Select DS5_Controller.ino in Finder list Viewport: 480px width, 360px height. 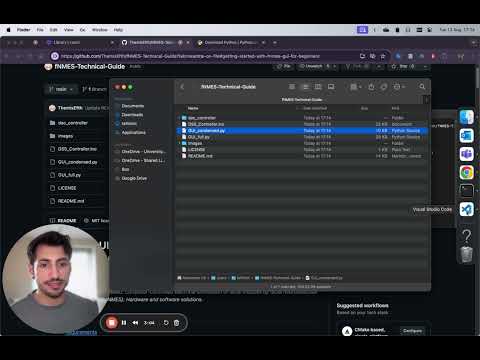tap(302, 124)
